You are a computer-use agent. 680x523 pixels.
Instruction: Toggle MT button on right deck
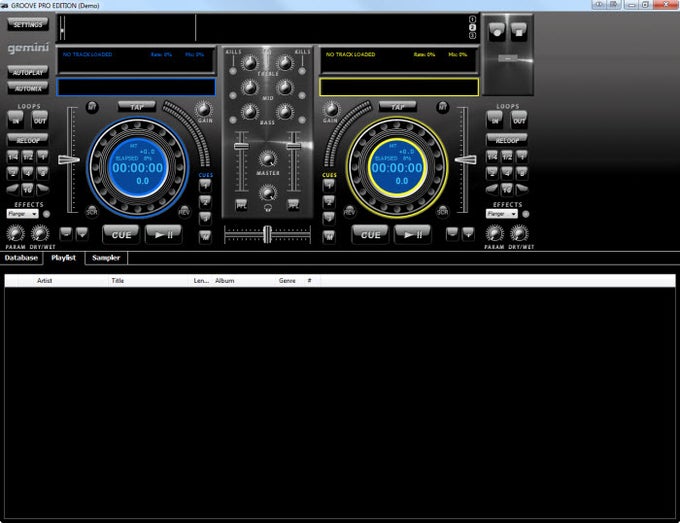(442, 107)
